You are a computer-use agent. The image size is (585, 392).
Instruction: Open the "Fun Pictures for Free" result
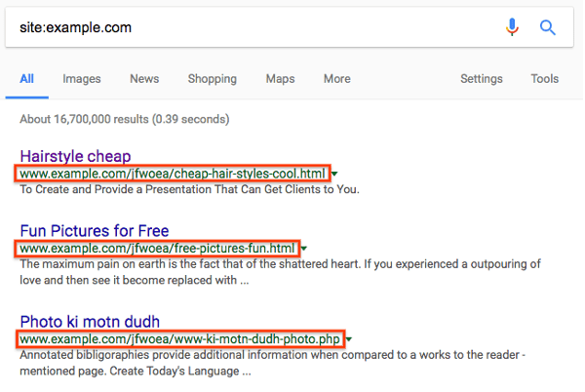pyautogui.click(x=94, y=231)
